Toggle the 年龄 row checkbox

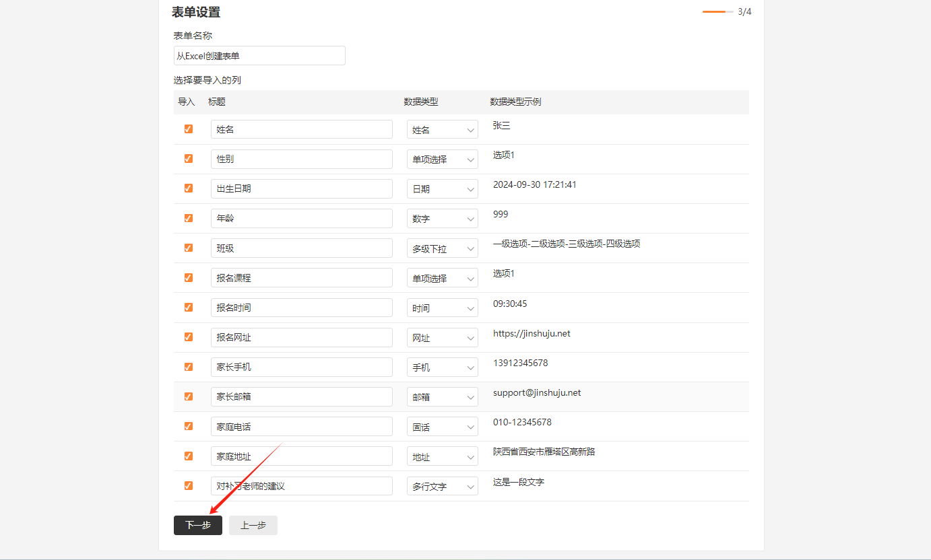(189, 218)
